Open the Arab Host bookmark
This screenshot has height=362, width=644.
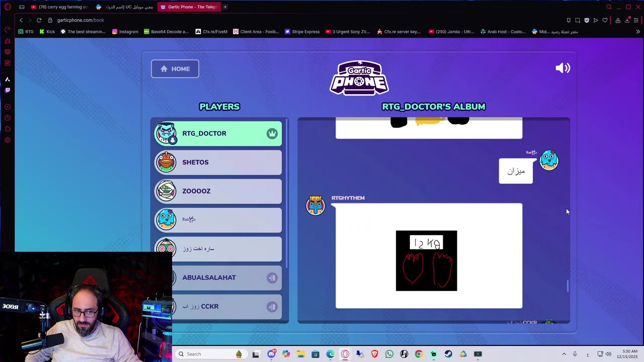[x=503, y=32]
